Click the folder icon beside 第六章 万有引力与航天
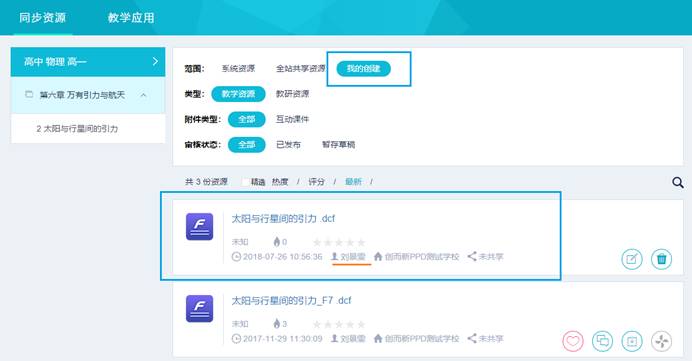Viewport: 692px width, 361px height. point(29,94)
